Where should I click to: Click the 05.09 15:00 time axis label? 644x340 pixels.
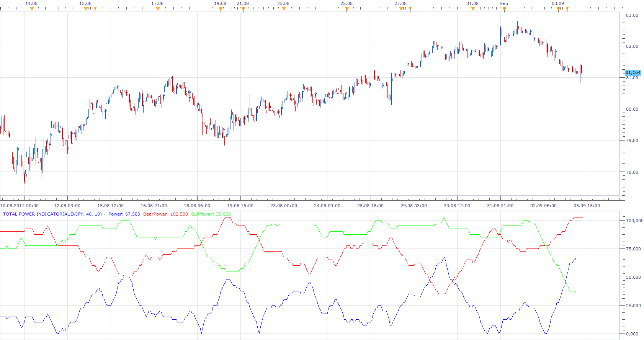coord(587,206)
